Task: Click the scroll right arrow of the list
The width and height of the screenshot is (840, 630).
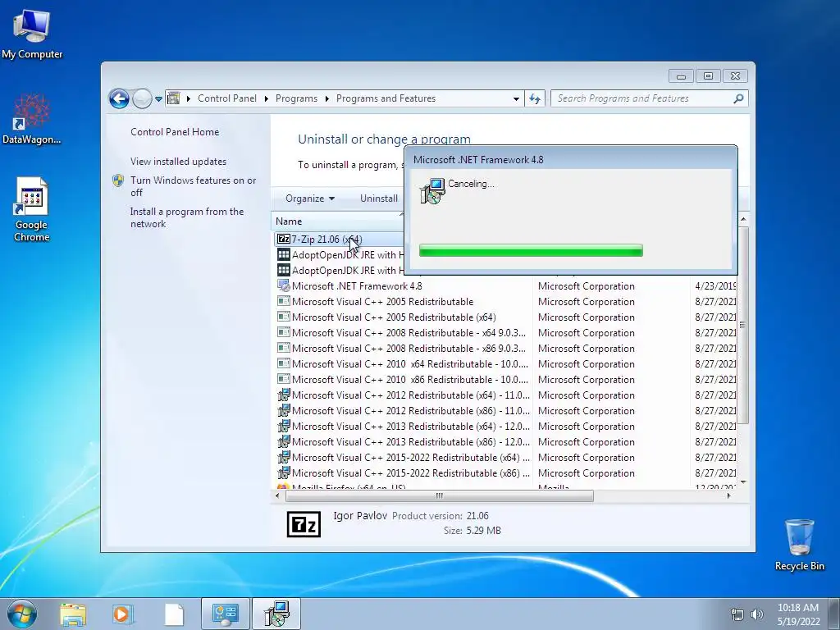Action: pyautogui.click(x=729, y=496)
